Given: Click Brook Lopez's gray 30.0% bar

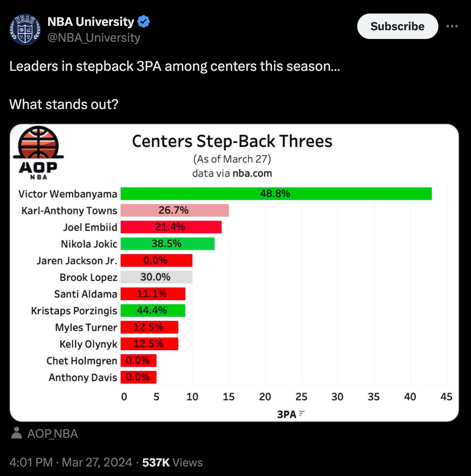Looking at the screenshot, I should (156, 277).
